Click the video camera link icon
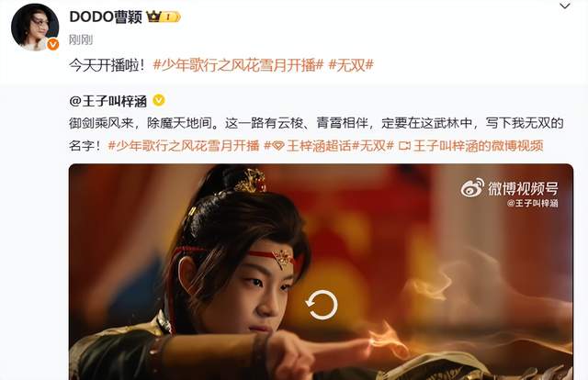This screenshot has height=380, width=588. coord(404,146)
